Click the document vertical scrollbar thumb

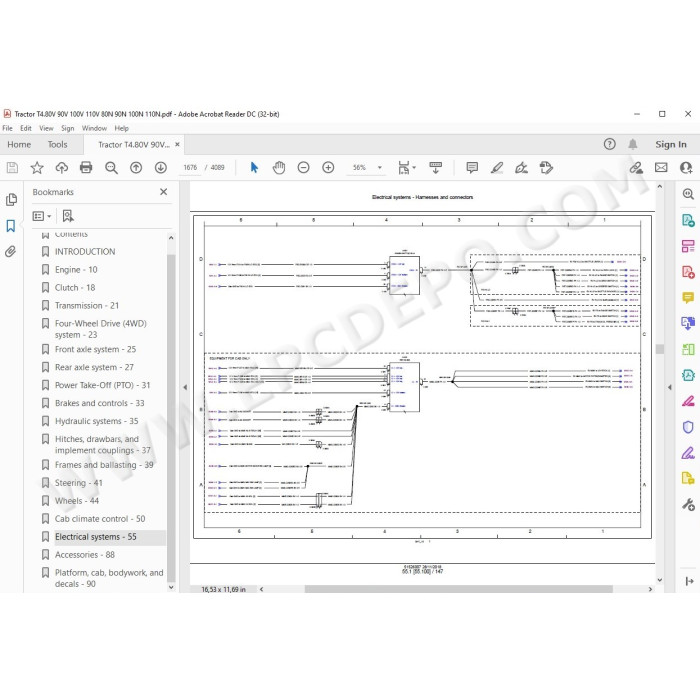click(x=659, y=349)
